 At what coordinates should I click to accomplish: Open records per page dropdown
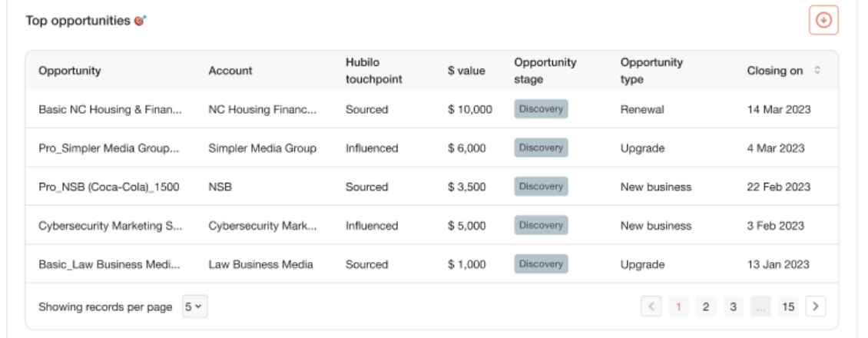point(195,307)
